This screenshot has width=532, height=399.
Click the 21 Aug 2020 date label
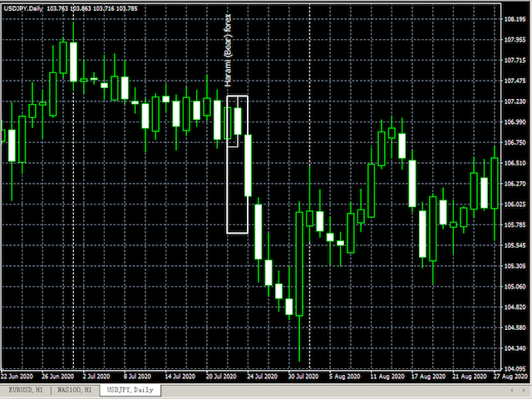[x=469, y=377]
